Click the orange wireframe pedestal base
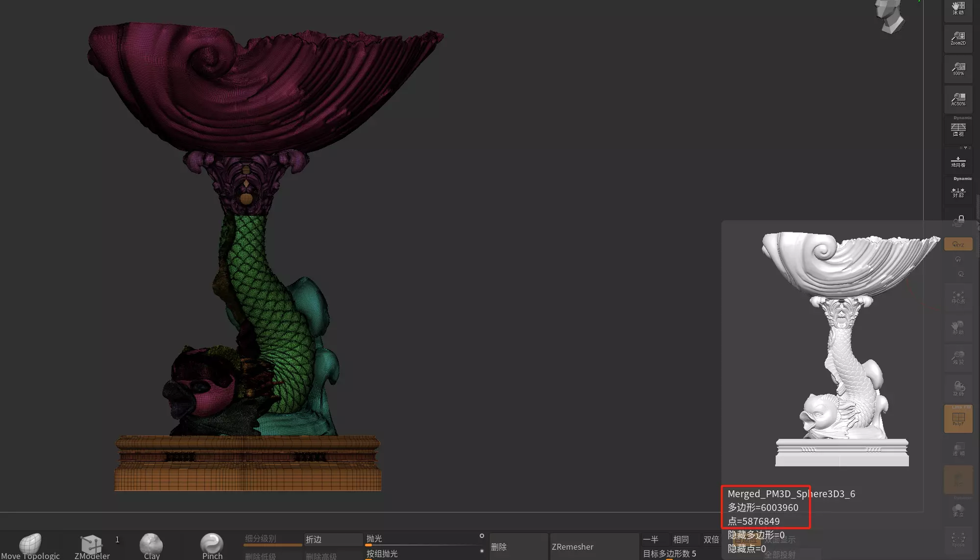The width and height of the screenshot is (980, 560). (248, 463)
